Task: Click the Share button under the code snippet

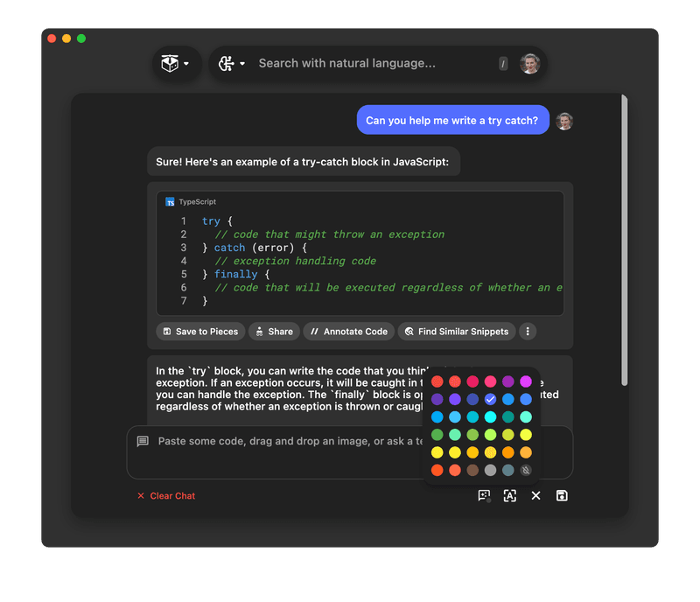Action: pos(274,332)
